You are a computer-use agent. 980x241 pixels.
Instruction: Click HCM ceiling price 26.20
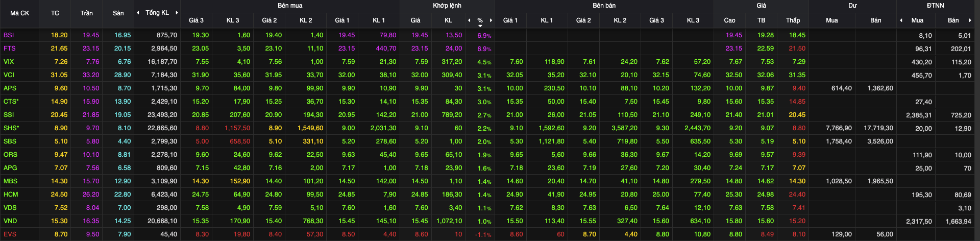pyautogui.click(x=91, y=195)
